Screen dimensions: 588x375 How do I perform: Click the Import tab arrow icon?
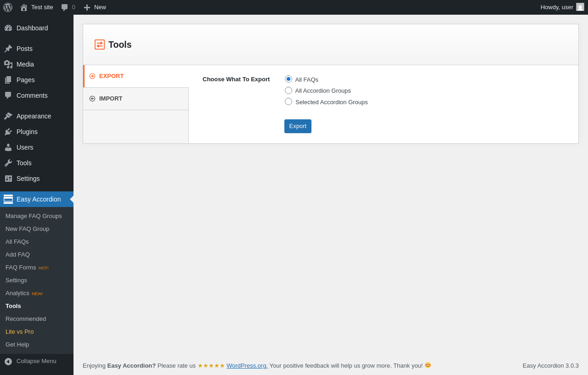tap(92, 99)
